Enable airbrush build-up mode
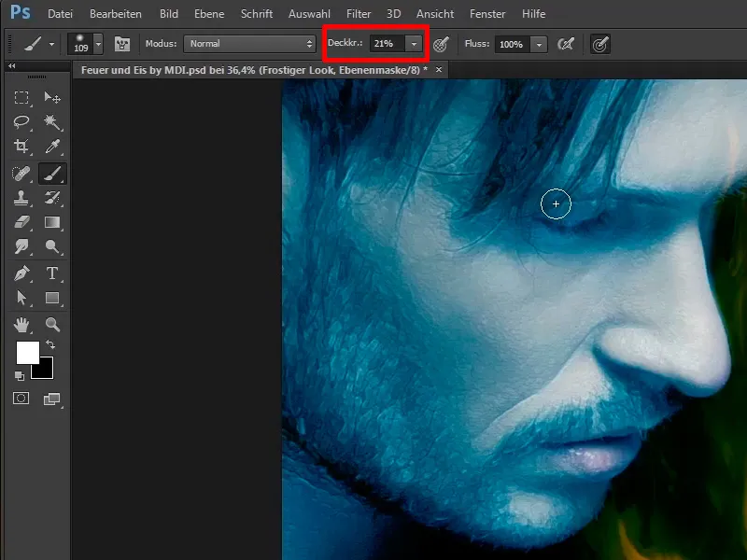Screen dimensions: 747x560 [x=566, y=44]
